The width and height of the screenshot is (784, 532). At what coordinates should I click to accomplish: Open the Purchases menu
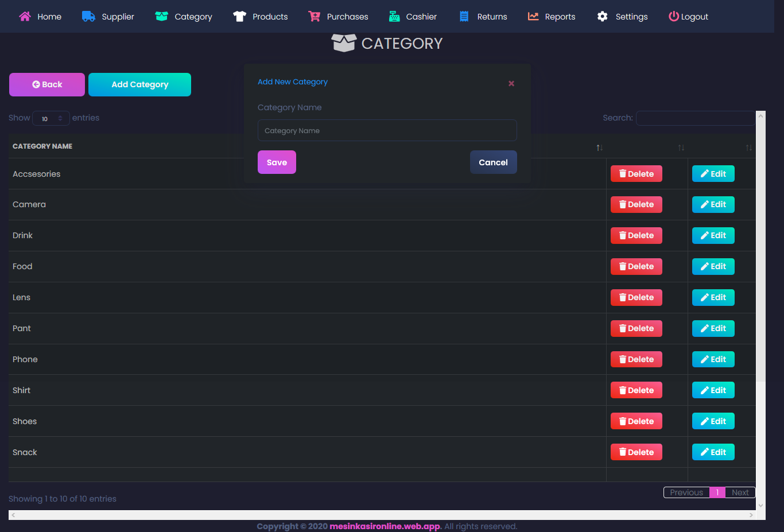point(348,17)
